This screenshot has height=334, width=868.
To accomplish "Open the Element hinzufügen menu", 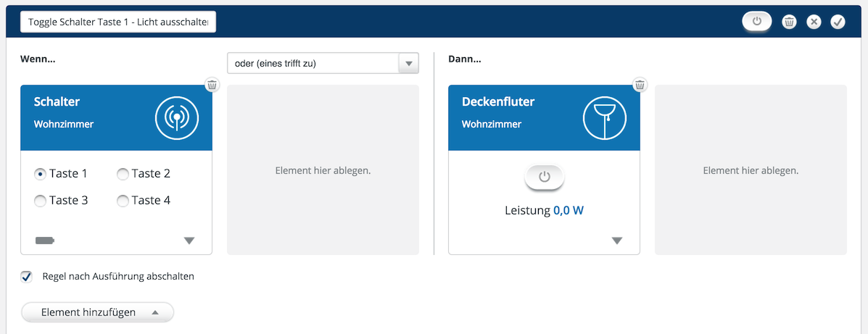I will click(97, 312).
